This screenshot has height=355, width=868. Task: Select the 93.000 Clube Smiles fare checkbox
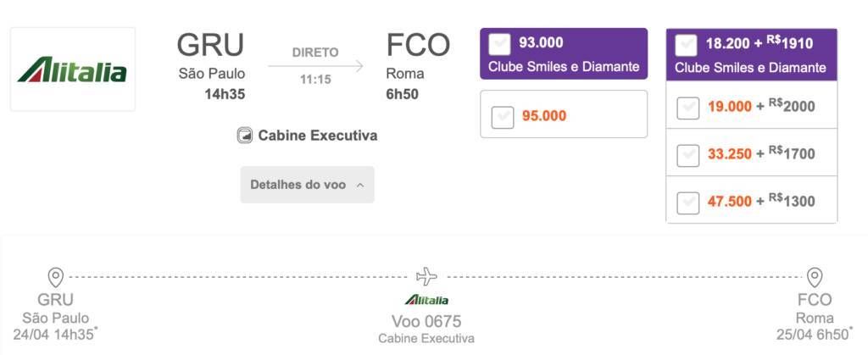pyautogui.click(x=499, y=44)
